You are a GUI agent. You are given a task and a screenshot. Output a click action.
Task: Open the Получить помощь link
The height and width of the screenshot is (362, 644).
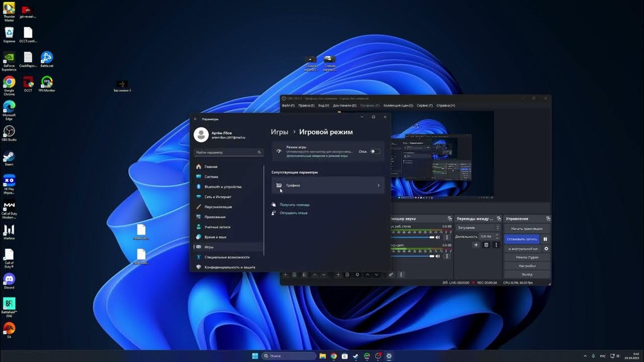coord(295,205)
